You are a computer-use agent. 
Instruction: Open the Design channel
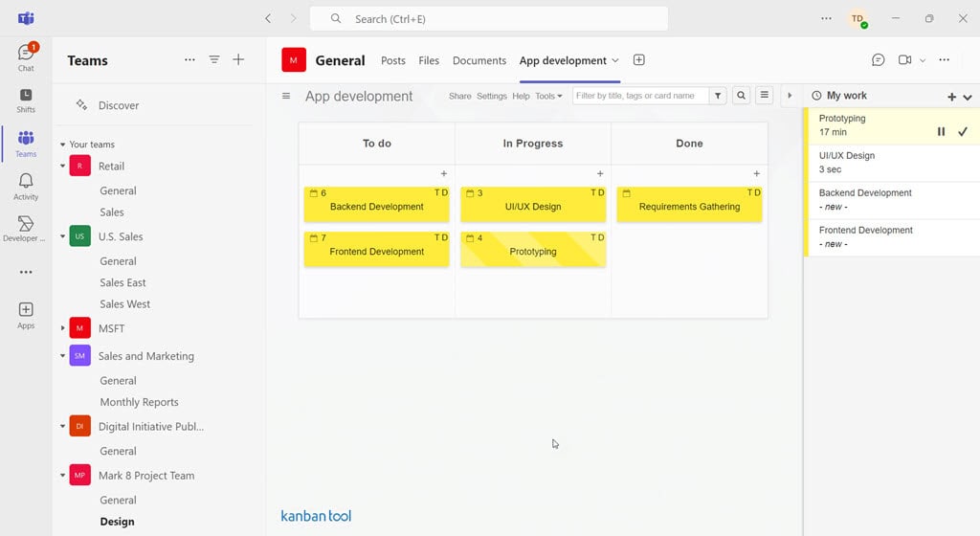point(117,522)
